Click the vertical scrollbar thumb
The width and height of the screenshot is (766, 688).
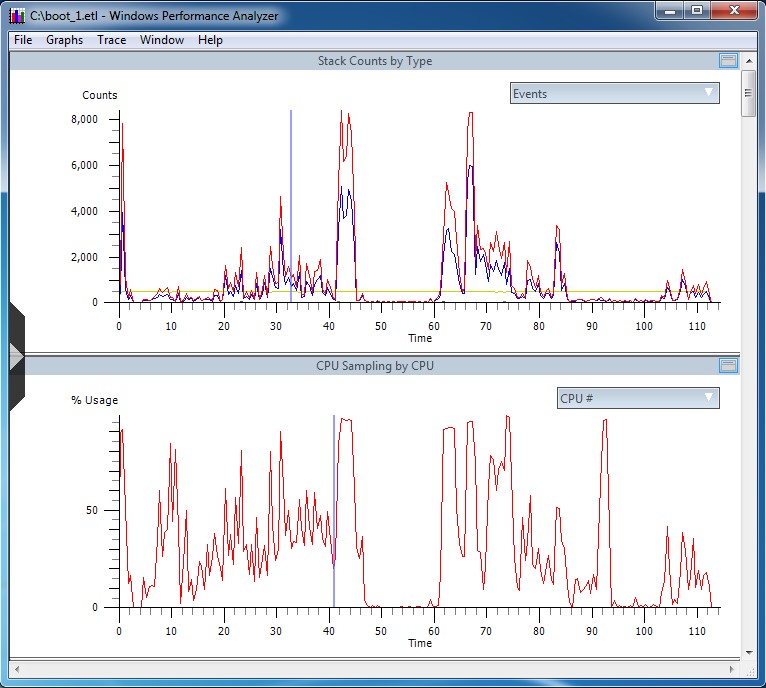coord(748,93)
